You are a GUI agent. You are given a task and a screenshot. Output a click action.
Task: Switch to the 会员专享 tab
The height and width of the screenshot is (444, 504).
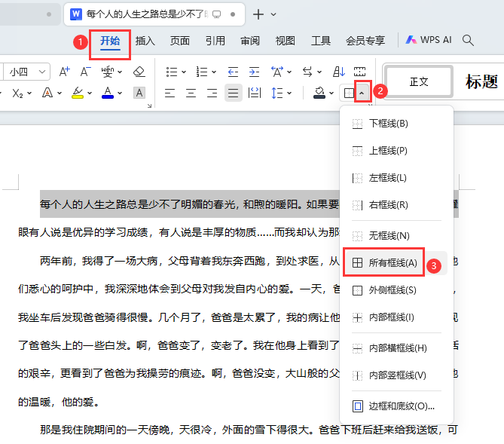(365, 41)
